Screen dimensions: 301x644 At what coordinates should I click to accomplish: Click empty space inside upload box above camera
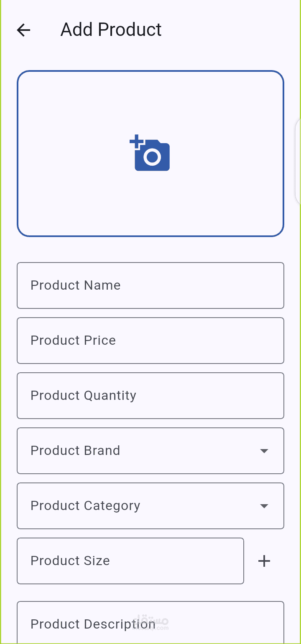[x=150, y=102]
